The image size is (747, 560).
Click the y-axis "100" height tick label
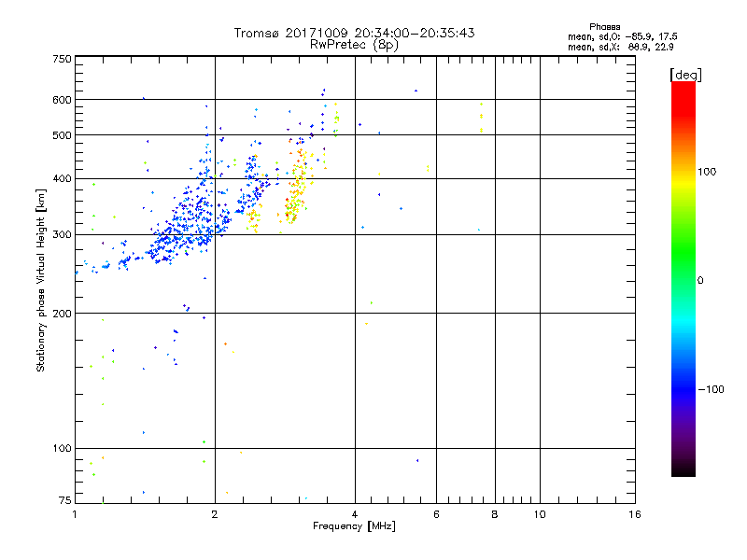[62, 448]
